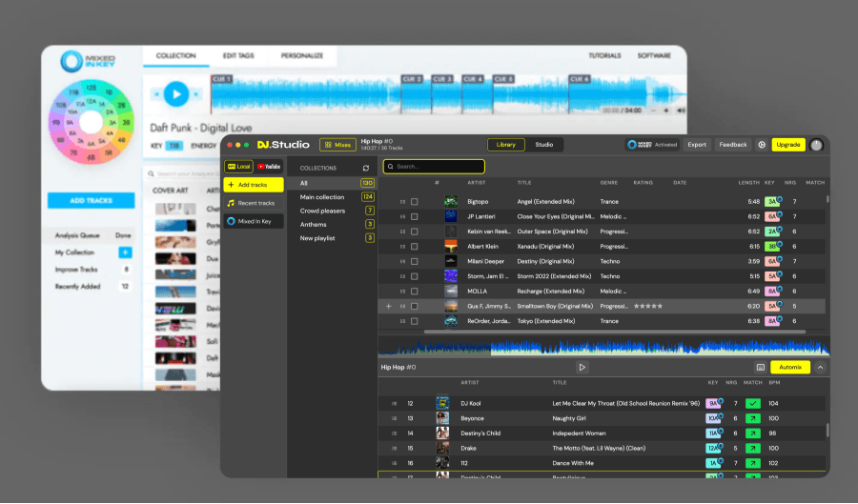Play the Hip Hop #0 mix

582,368
